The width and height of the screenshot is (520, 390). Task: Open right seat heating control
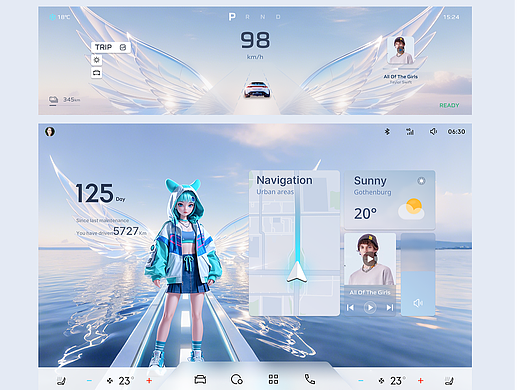point(449,380)
